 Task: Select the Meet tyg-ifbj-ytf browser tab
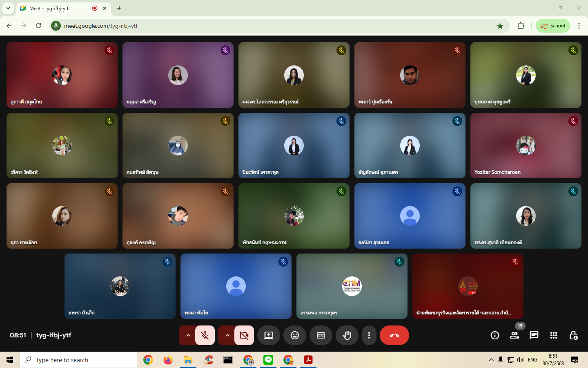click(x=57, y=8)
